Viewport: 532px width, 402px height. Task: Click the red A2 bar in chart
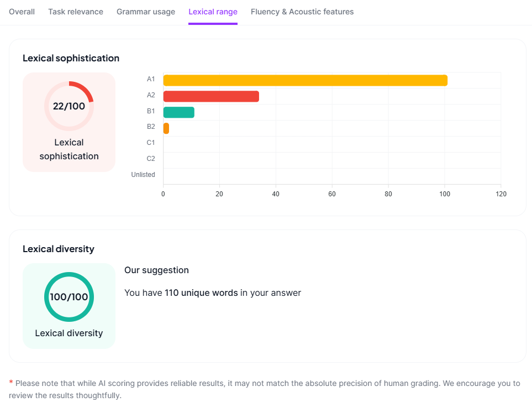[211, 96]
